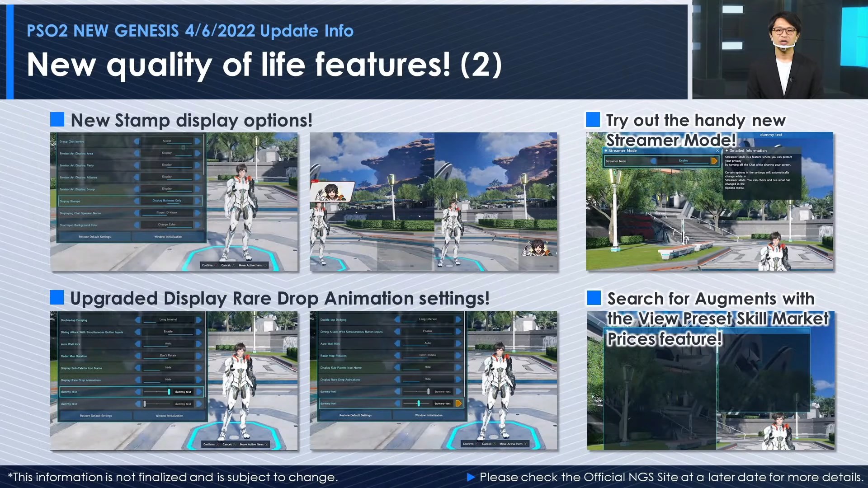
Task: Click the dummy text label above Detailed Information
Action: (771, 135)
